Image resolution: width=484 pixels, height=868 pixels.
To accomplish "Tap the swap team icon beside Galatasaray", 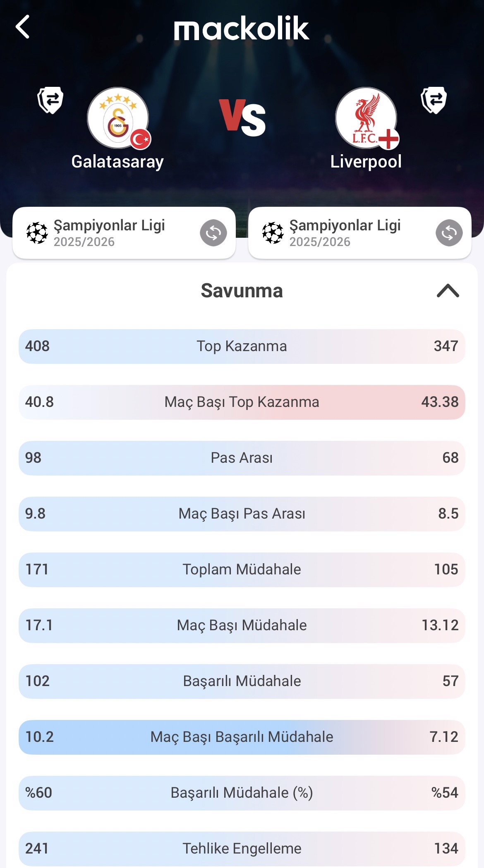I will point(50,100).
